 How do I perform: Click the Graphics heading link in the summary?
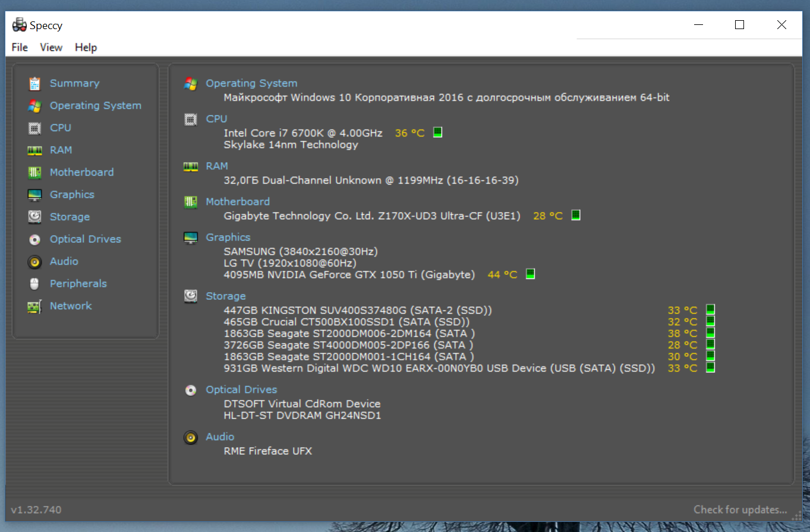(x=228, y=237)
